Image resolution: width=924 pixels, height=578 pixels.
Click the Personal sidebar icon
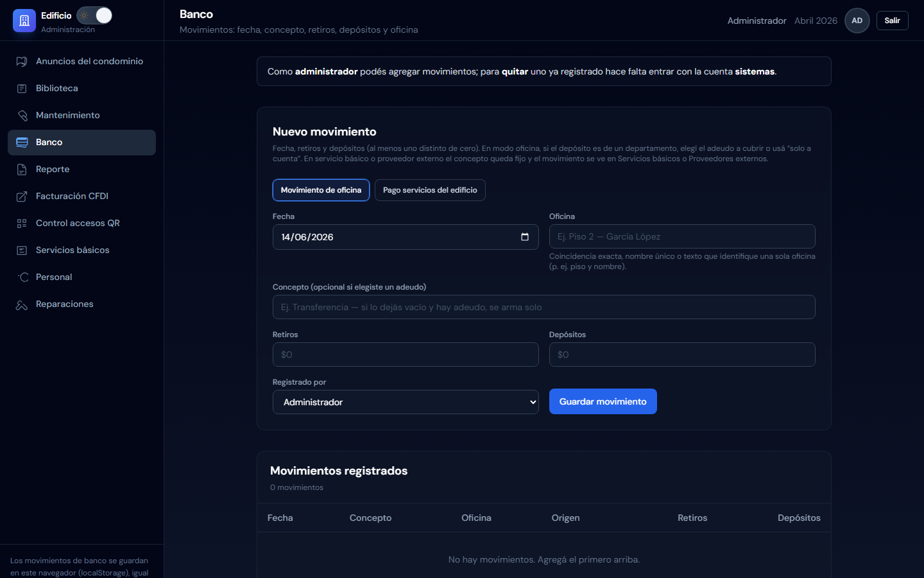pos(22,277)
